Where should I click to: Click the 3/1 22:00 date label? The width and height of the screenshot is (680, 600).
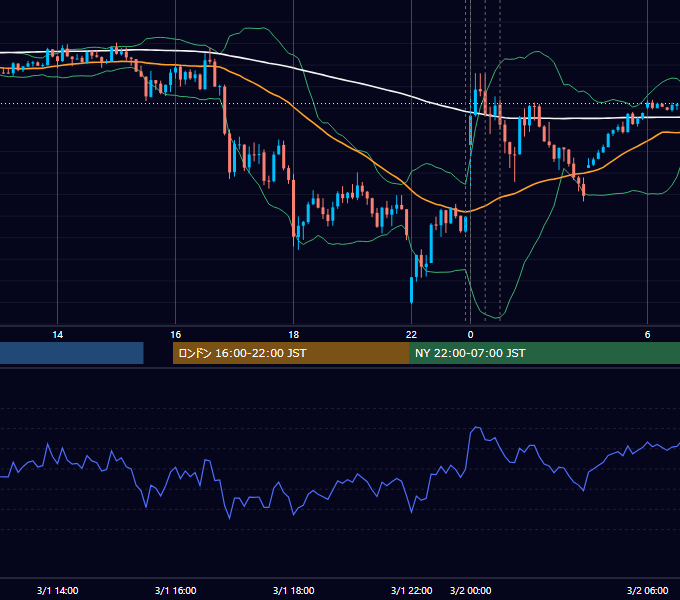click(x=411, y=590)
